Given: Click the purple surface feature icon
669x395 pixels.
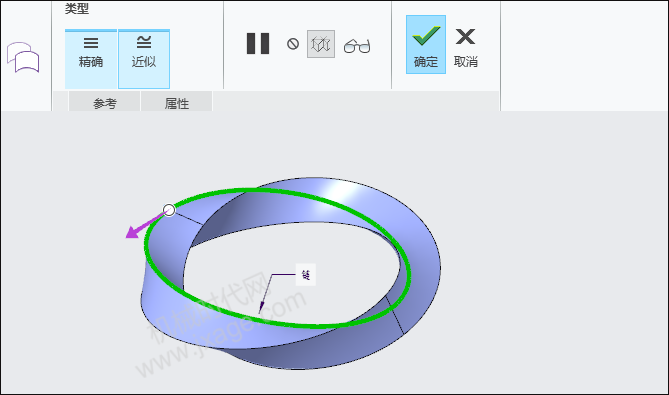Looking at the screenshot, I should point(23,57).
